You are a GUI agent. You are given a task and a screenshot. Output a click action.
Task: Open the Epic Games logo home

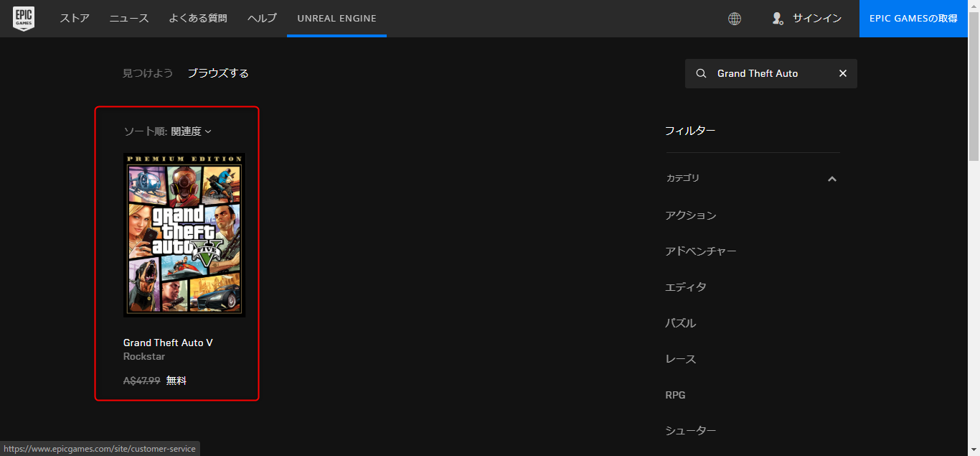point(24,19)
